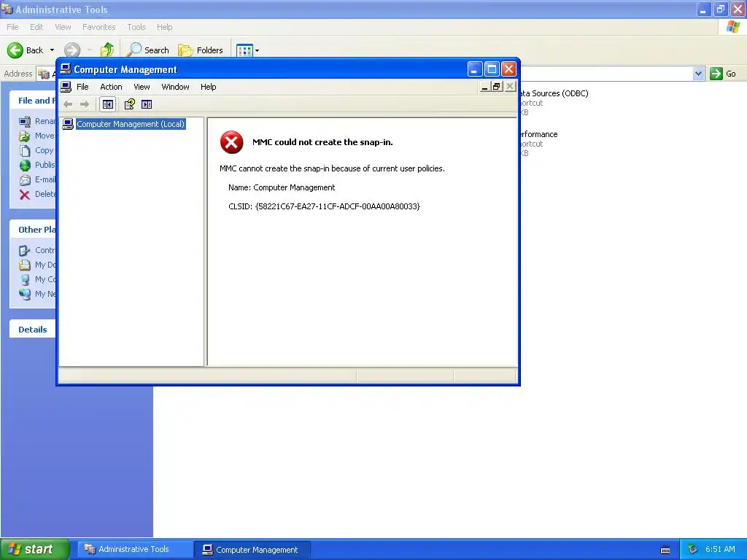
Task: Minimize the inner MMC child window
Action: [x=484, y=87]
